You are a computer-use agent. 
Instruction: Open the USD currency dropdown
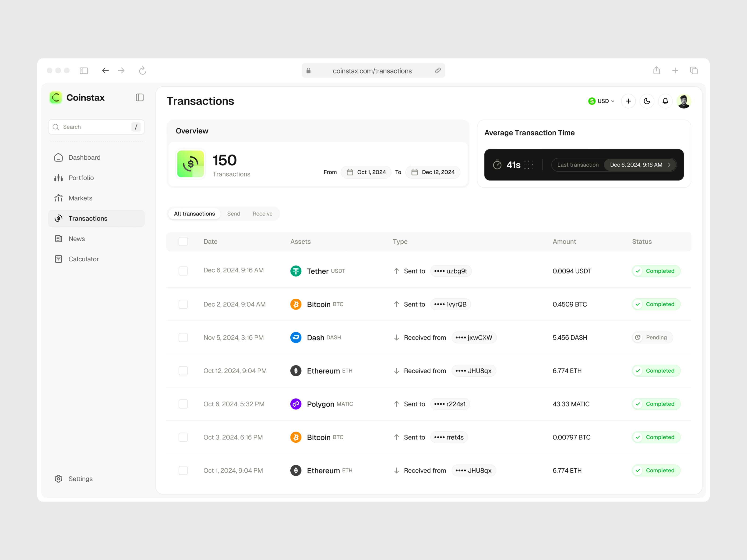[601, 101]
